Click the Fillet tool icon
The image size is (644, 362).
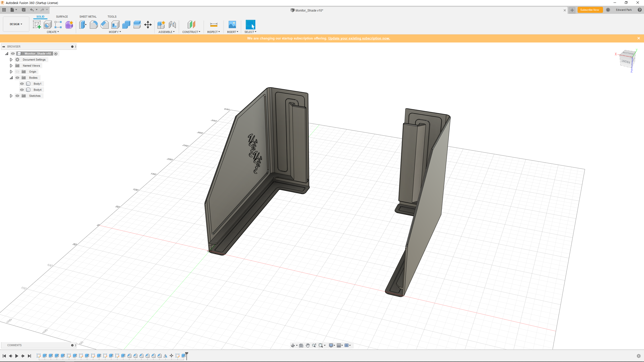click(94, 25)
